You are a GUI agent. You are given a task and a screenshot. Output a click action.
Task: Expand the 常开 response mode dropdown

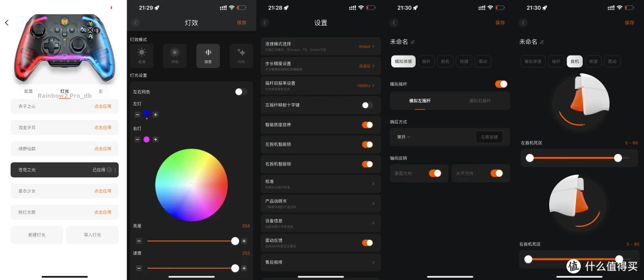(x=403, y=137)
